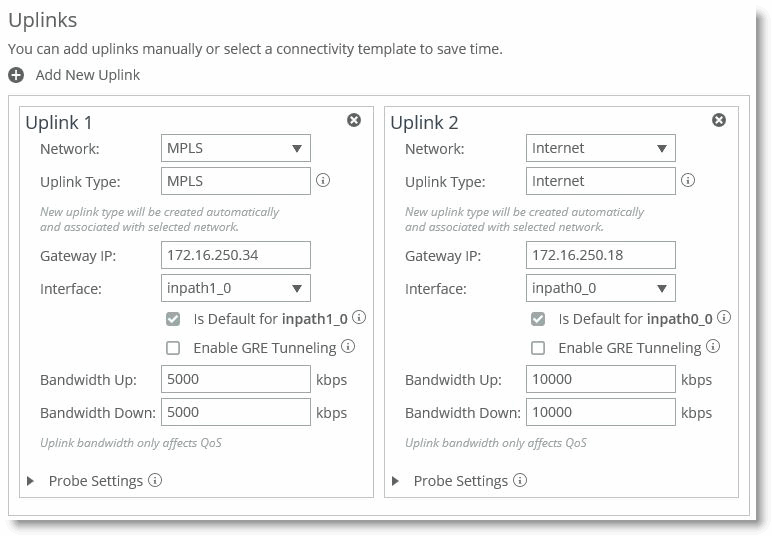Click the plus icon beside Add New Uplink

point(16,75)
